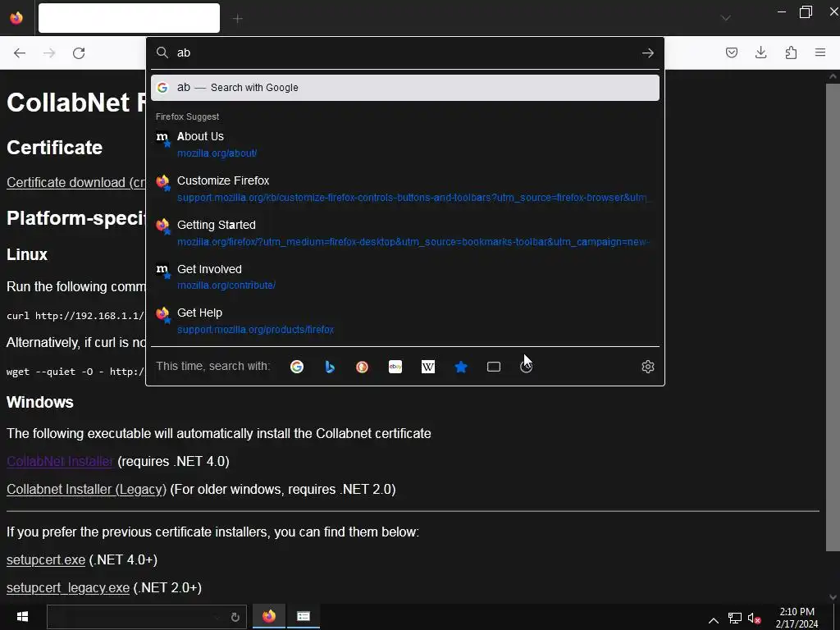The width and height of the screenshot is (840, 630).
Task: Search with eBay one-off engine icon
Action: [395, 367]
